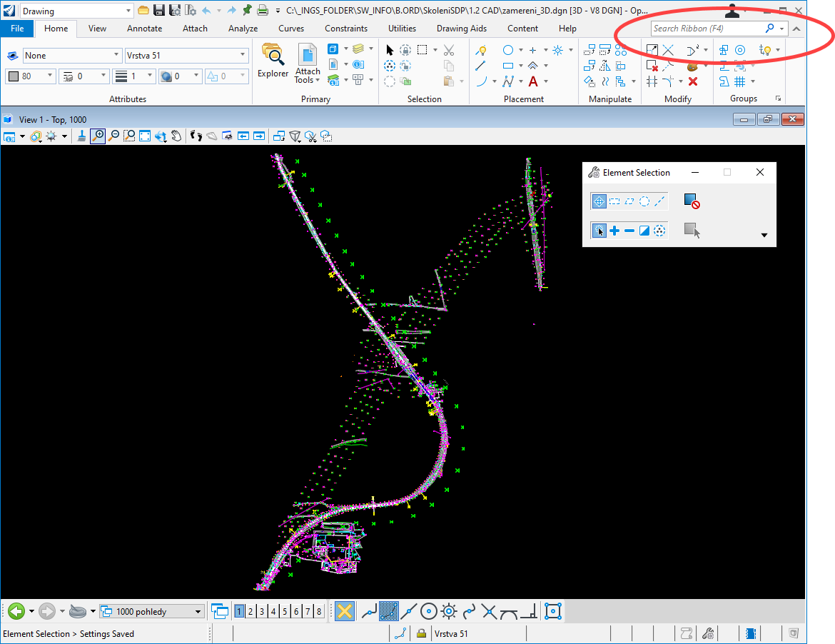Select Line selection method in Element Selection
835x644 pixels.
[660, 201]
